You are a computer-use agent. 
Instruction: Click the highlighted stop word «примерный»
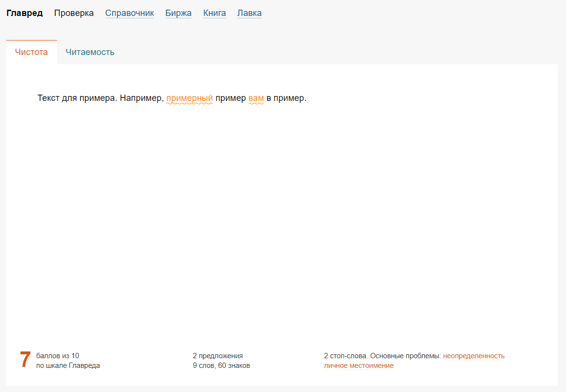[189, 98]
